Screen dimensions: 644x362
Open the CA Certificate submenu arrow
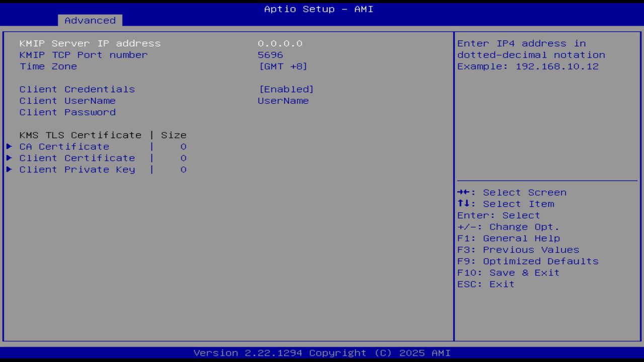[x=9, y=146]
